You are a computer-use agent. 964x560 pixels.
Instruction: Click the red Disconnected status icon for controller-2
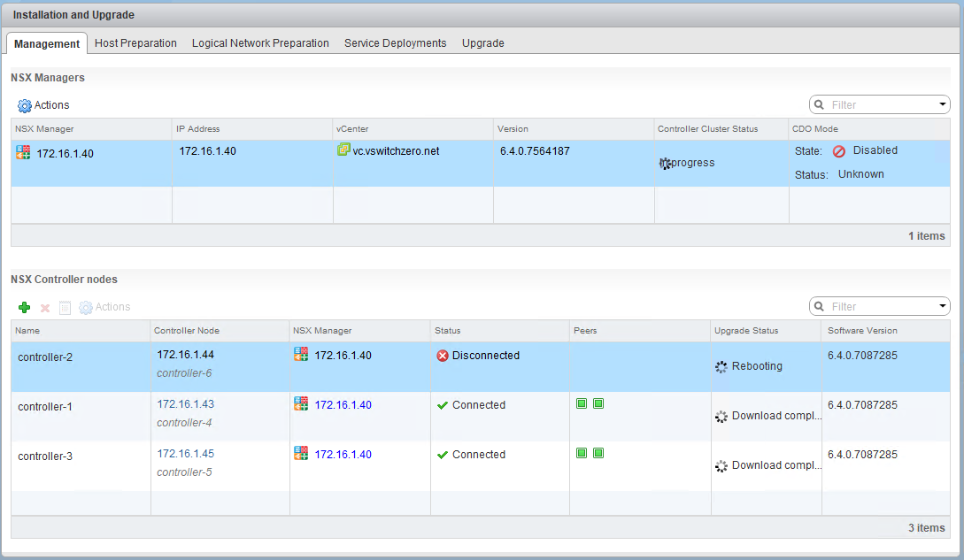click(x=443, y=356)
